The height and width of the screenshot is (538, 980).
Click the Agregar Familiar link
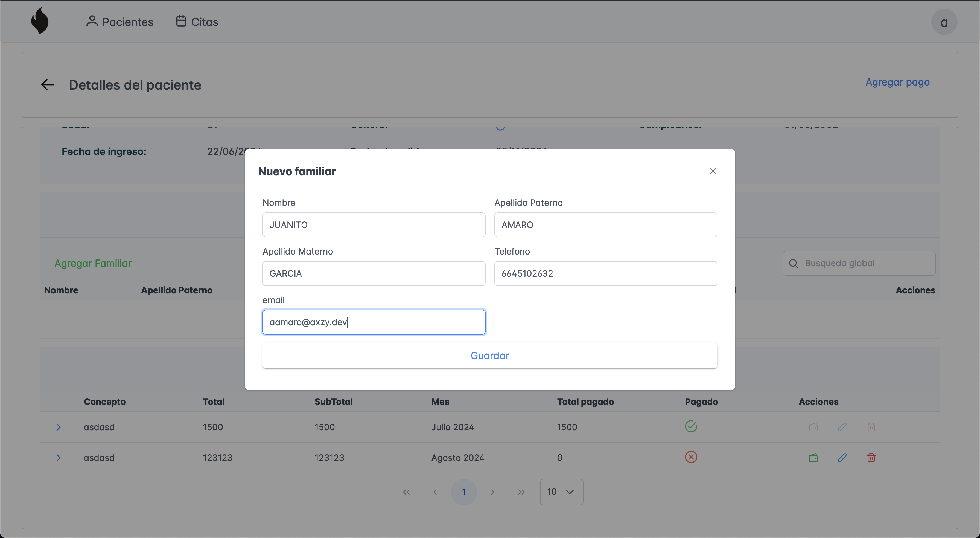[93, 263]
